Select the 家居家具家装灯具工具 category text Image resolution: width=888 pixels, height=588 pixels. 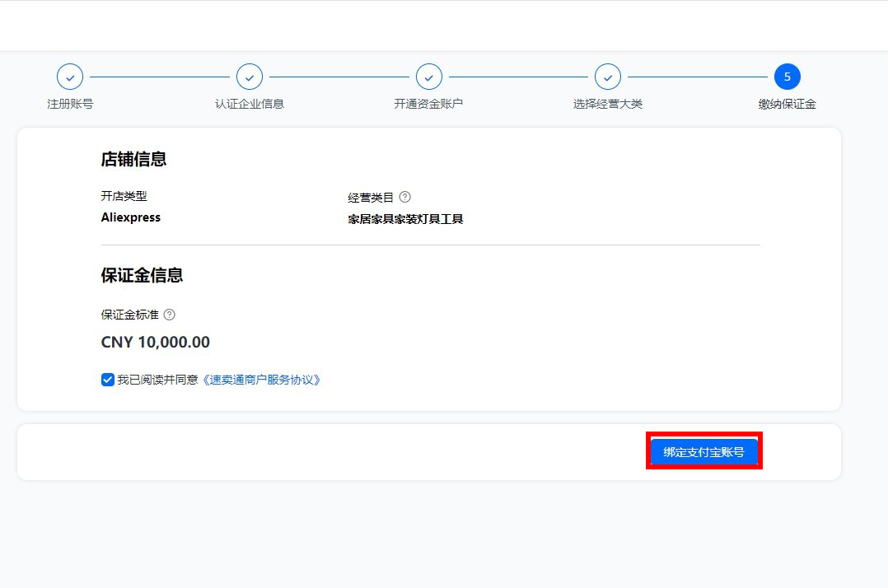[x=405, y=219]
